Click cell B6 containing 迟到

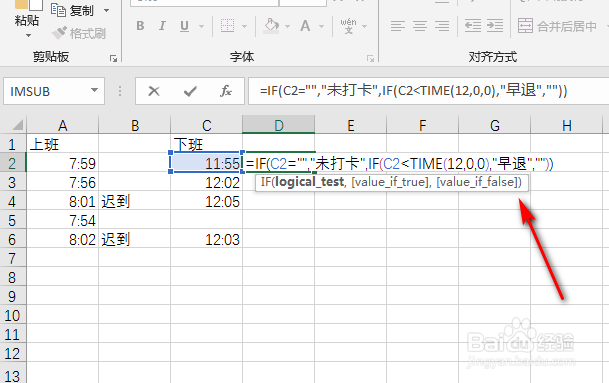(135, 240)
